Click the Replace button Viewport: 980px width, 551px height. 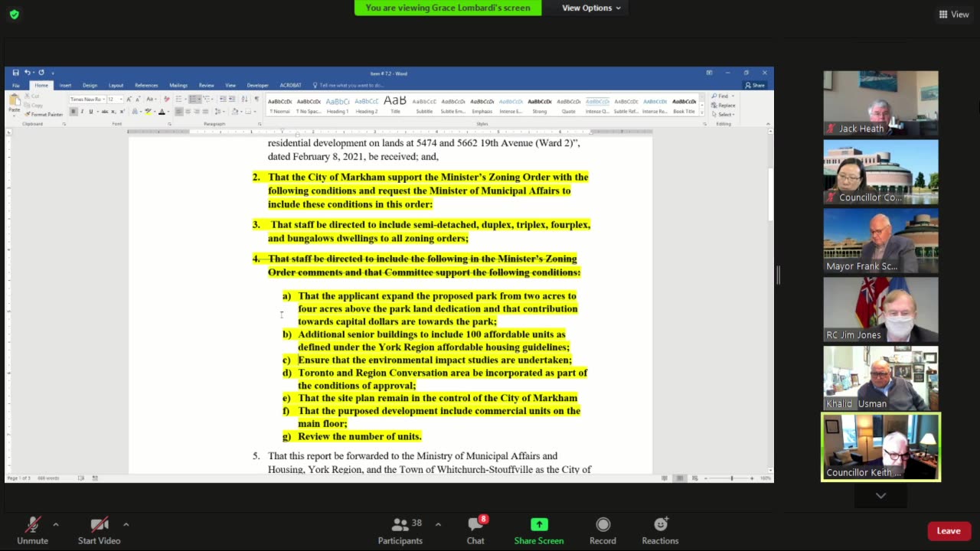[x=724, y=105]
